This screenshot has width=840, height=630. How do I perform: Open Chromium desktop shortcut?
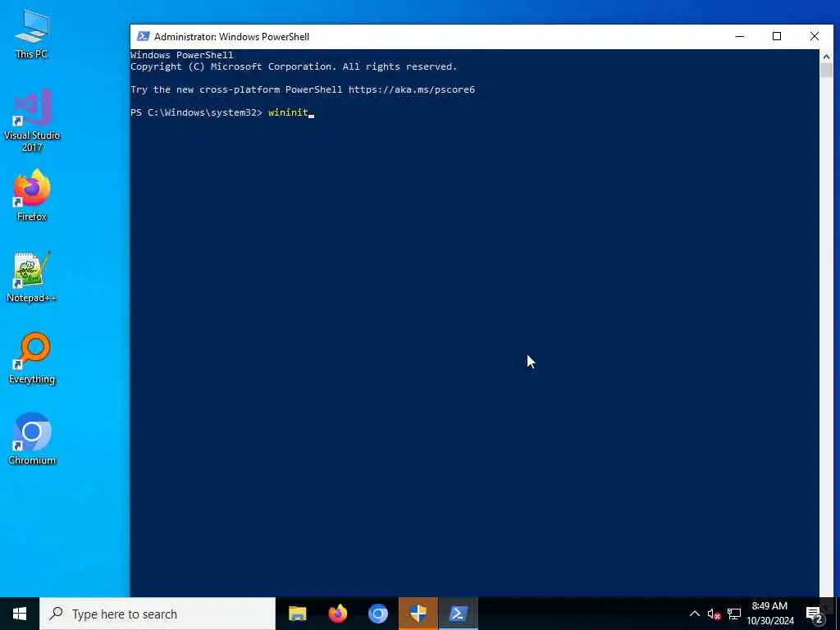[32, 439]
